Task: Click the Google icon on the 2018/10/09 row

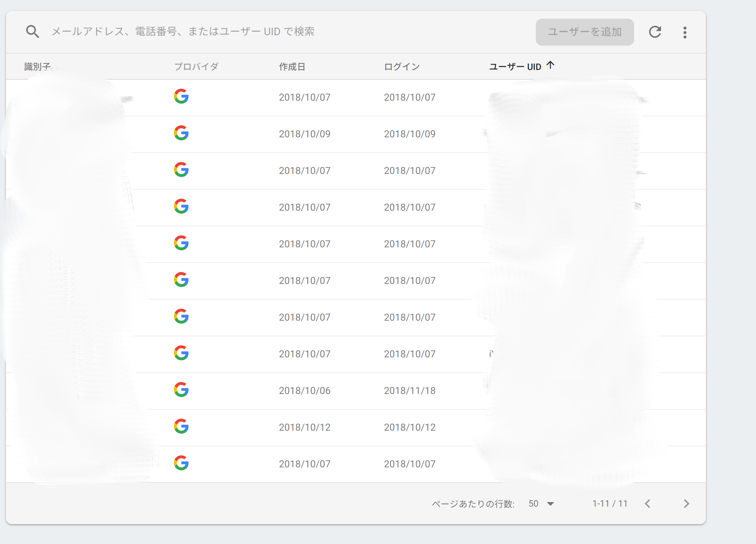Action: coord(181,134)
